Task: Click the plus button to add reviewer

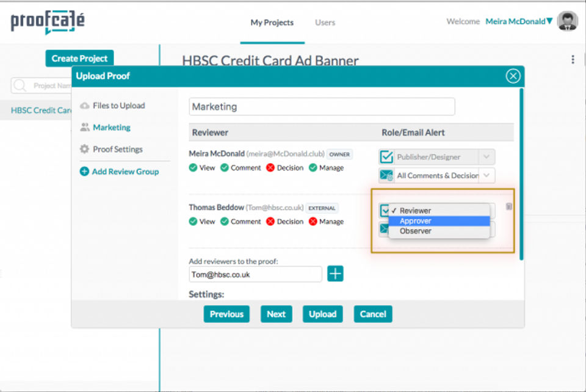Action: (x=335, y=274)
